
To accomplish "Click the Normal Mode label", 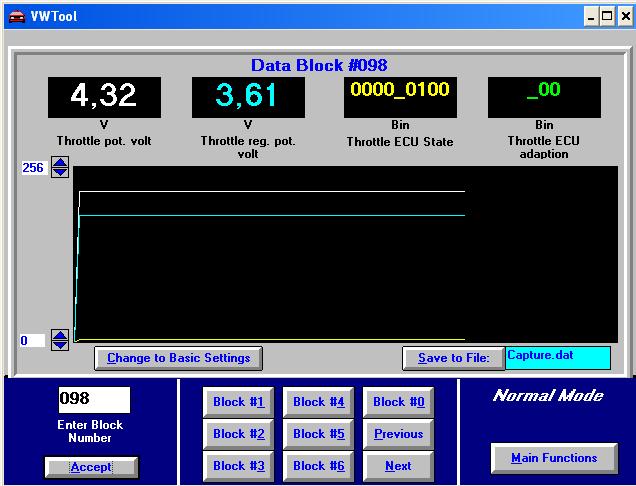I will 548,395.
